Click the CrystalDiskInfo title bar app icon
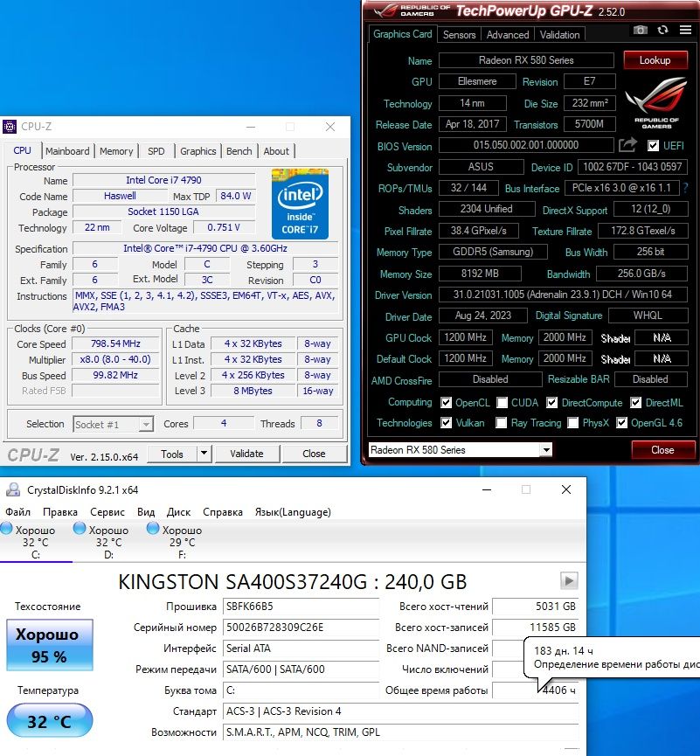This screenshot has height=756, width=700. pyautogui.click(x=13, y=489)
